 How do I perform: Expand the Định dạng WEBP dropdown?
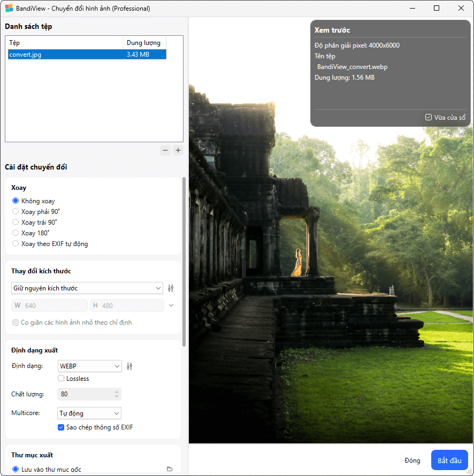tap(90, 366)
